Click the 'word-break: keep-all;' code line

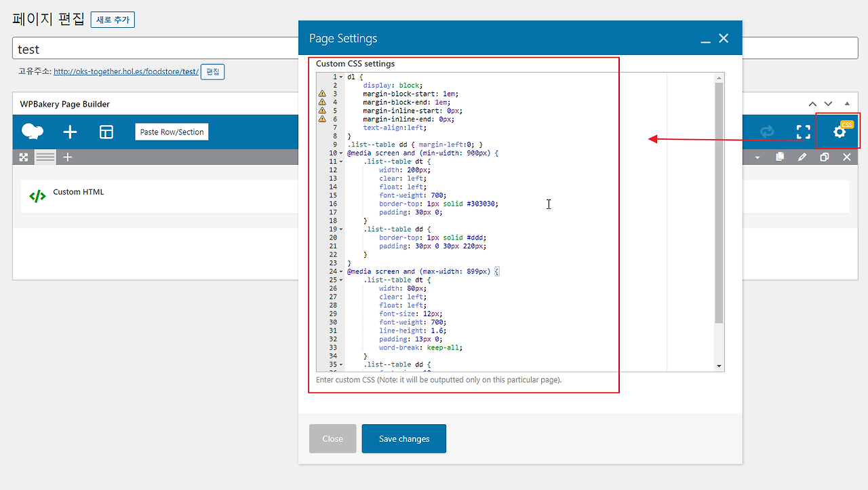[x=421, y=347]
